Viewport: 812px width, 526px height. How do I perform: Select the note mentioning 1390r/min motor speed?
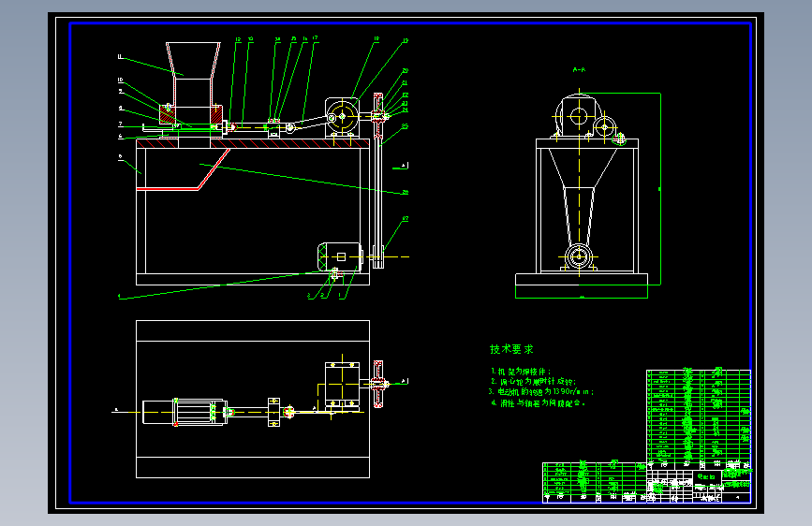tap(540, 392)
